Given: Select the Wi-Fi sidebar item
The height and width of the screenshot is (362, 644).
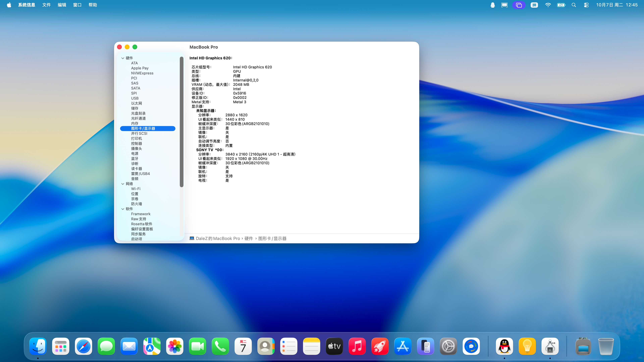Looking at the screenshot, I should point(136,189).
